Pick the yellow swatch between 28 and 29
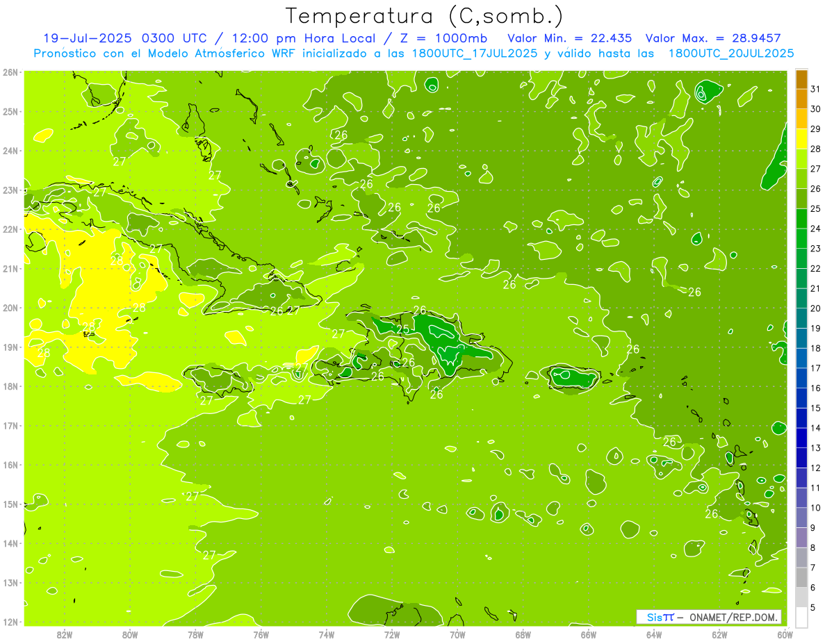The width and height of the screenshot is (834, 644). point(801,139)
